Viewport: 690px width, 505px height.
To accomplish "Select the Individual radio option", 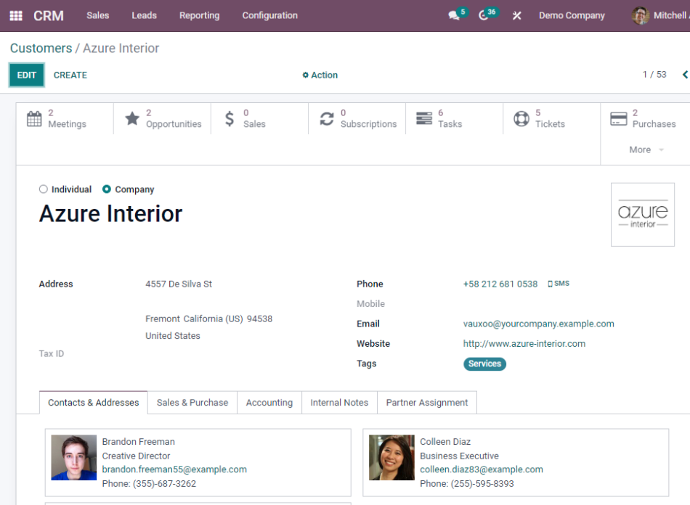I will 43,189.
